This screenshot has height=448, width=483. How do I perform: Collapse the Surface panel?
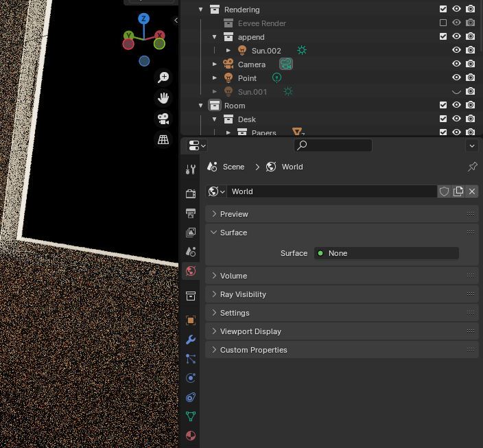click(x=342, y=233)
